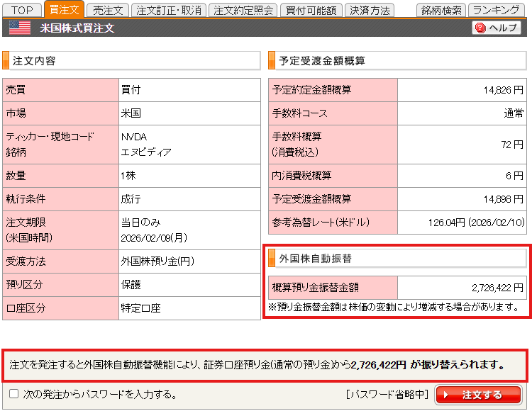532x411 pixels.
Task: Submit order with 注文する button
Action: point(478,395)
